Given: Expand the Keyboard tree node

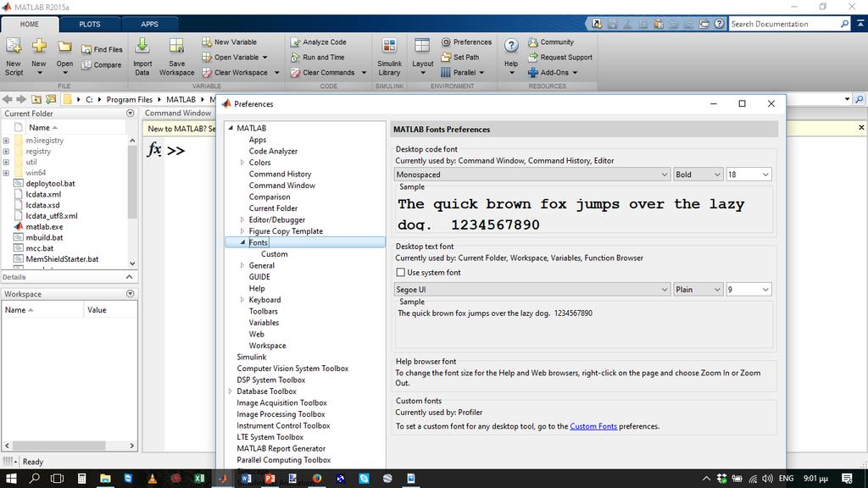Looking at the screenshot, I should pyautogui.click(x=242, y=300).
